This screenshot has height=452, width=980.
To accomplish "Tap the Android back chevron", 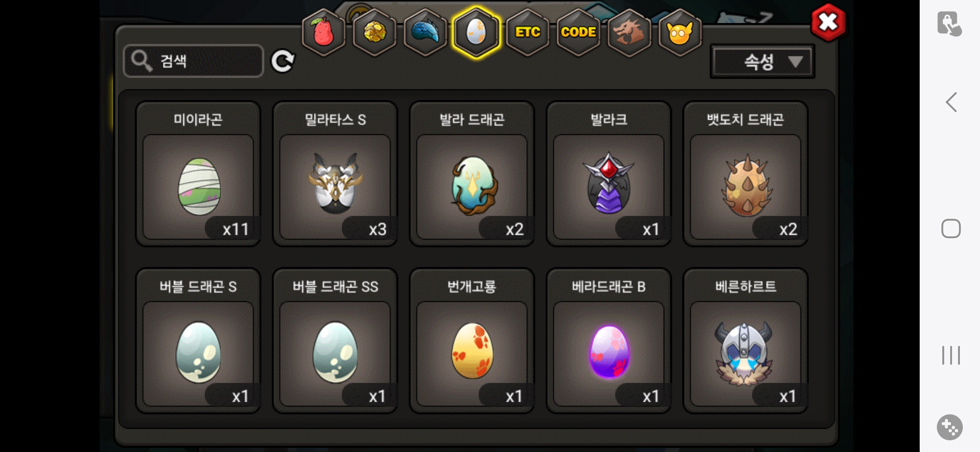I will pyautogui.click(x=951, y=102).
